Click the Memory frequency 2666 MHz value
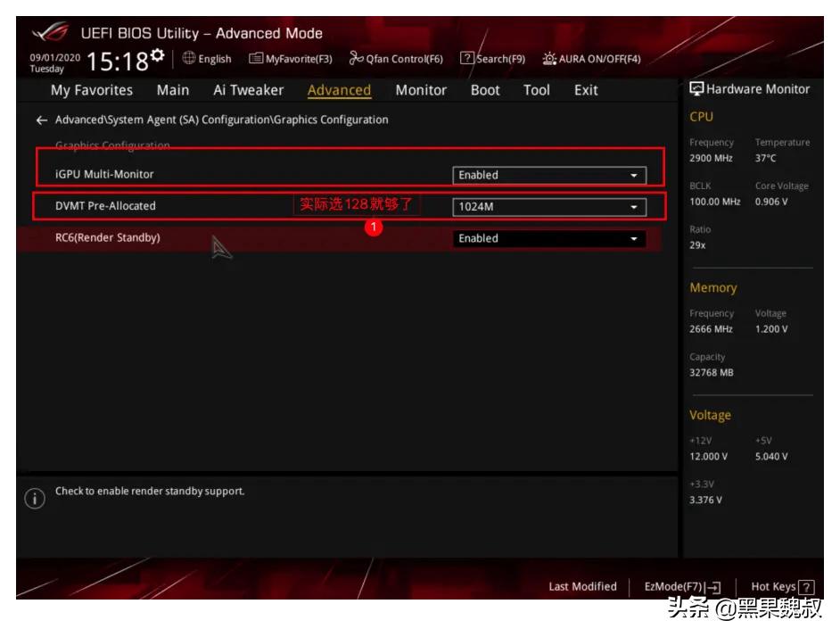This screenshot has height=637, width=840. [711, 329]
